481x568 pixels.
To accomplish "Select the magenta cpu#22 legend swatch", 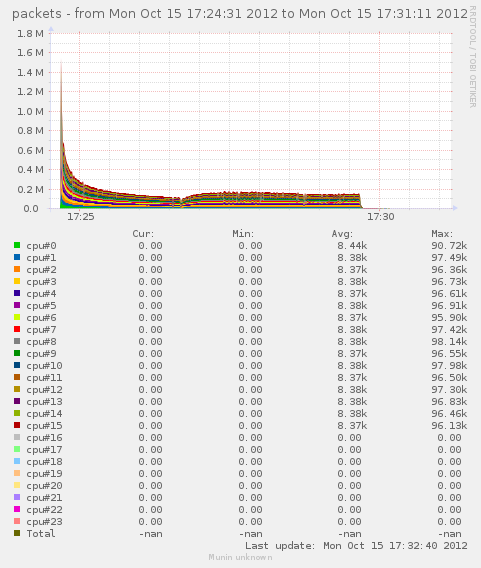I will tap(17, 509).
